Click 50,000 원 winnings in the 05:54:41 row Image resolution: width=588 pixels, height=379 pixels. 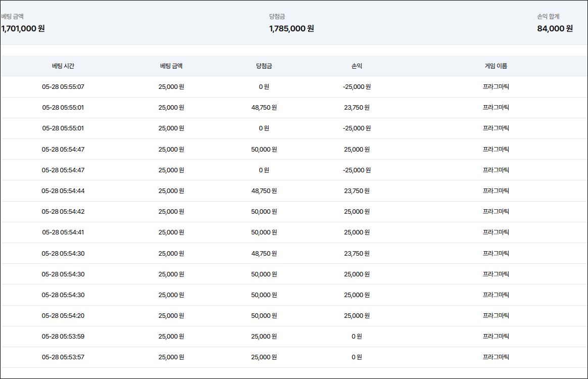tap(264, 232)
